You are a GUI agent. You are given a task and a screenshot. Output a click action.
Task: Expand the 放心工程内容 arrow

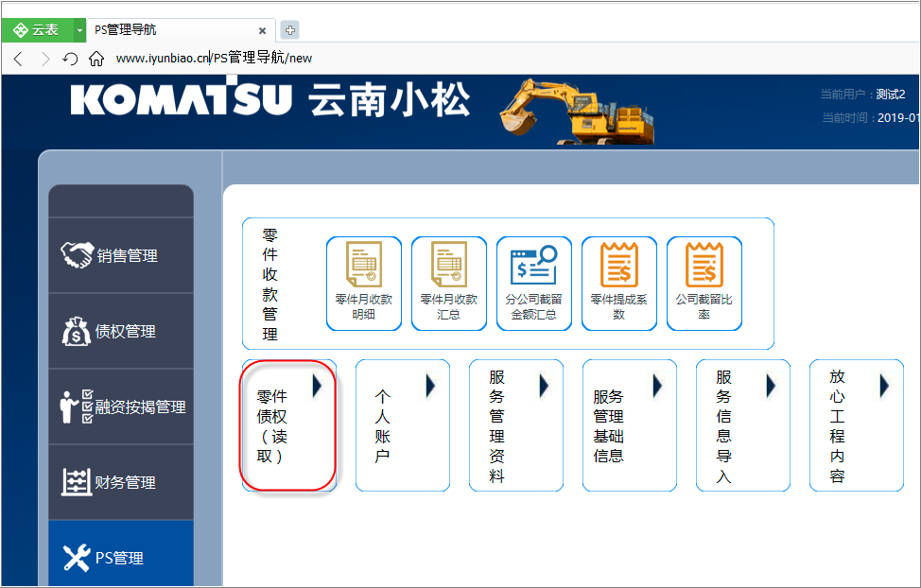click(884, 386)
